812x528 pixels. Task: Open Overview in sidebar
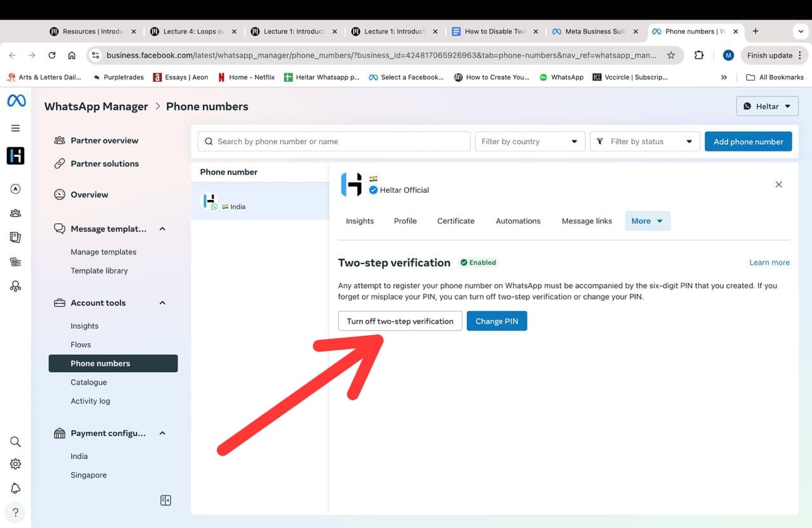89,195
